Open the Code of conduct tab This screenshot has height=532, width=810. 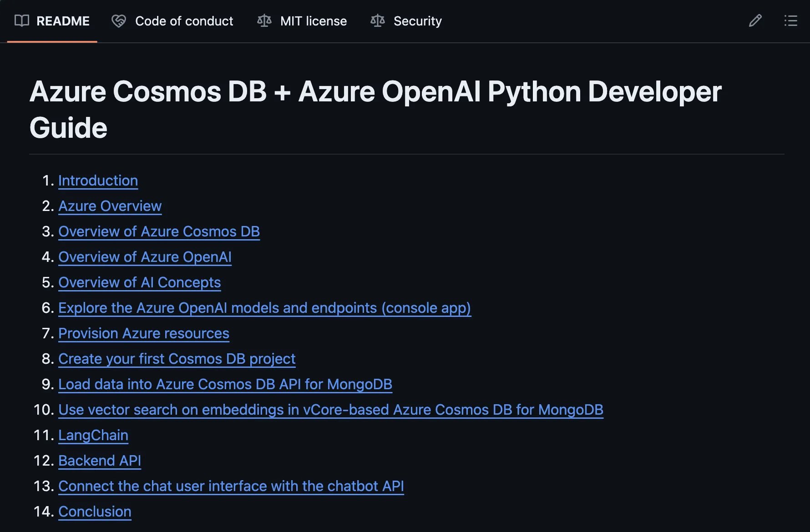[172, 21]
